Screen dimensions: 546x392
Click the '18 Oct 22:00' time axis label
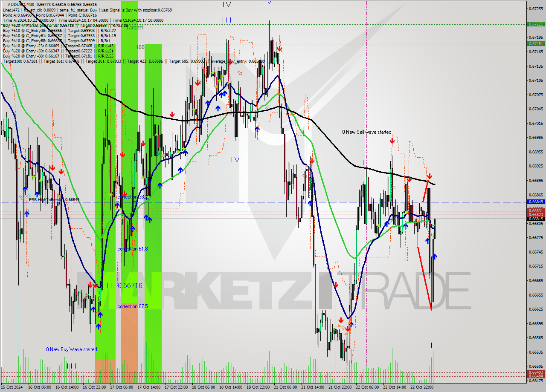258,387
